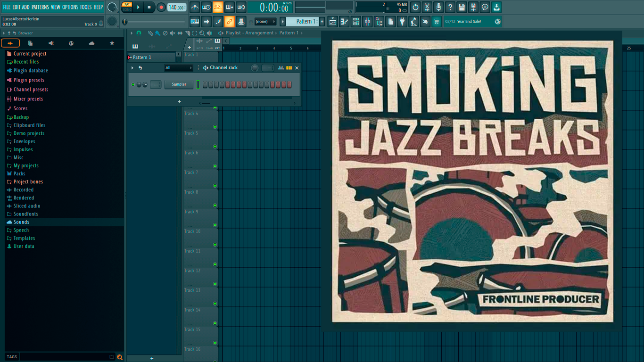The width and height of the screenshot is (644, 362).
Task: Click the one-click audio recording microphone icon
Action: [x=438, y=8]
